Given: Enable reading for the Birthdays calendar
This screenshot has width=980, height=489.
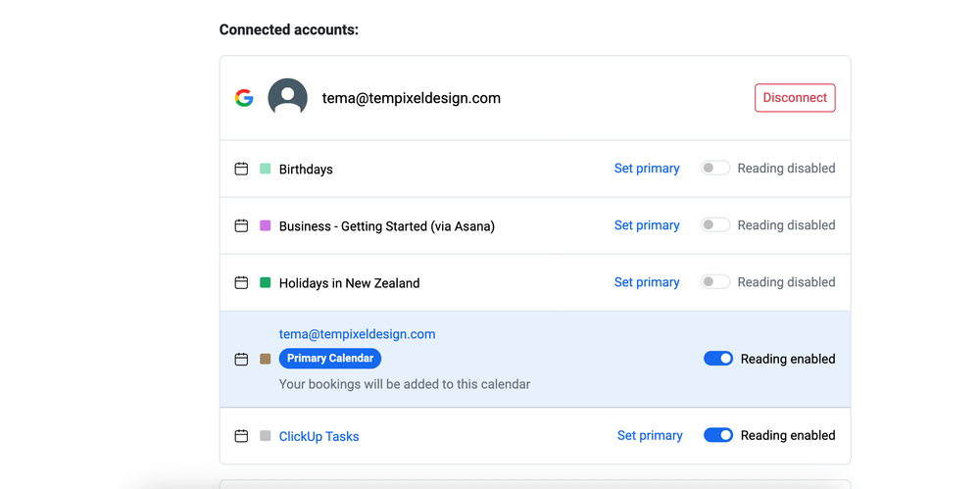Looking at the screenshot, I should 715,169.
